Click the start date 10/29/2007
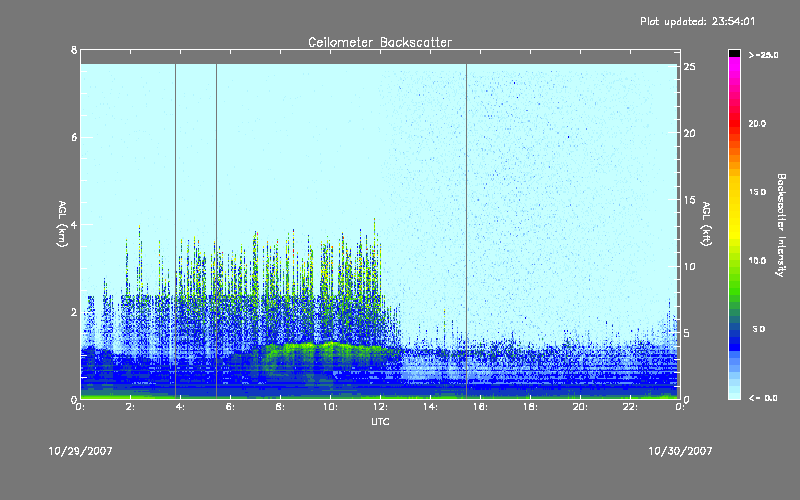The height and width of the screenshot is (500, 800). (x=81, y=451)
